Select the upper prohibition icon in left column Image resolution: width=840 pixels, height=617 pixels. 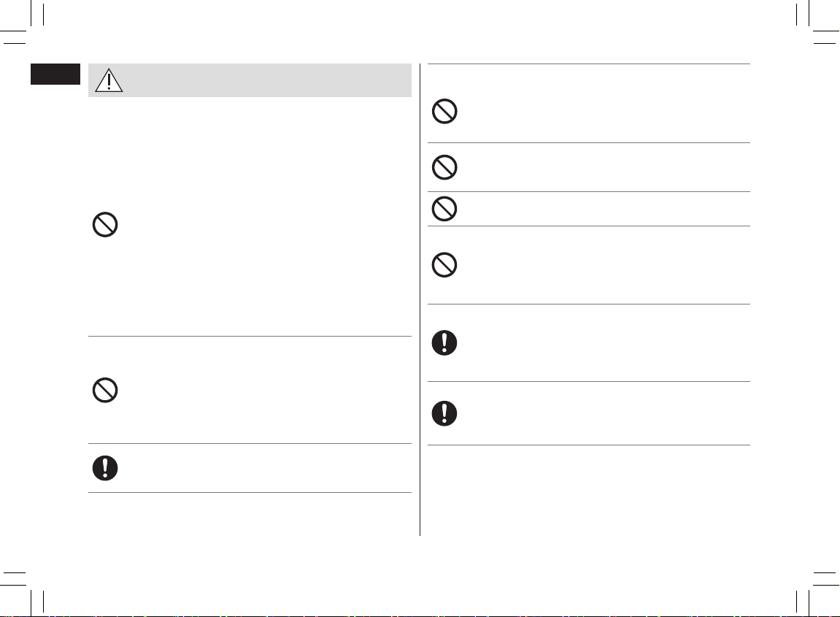[105, 225]
